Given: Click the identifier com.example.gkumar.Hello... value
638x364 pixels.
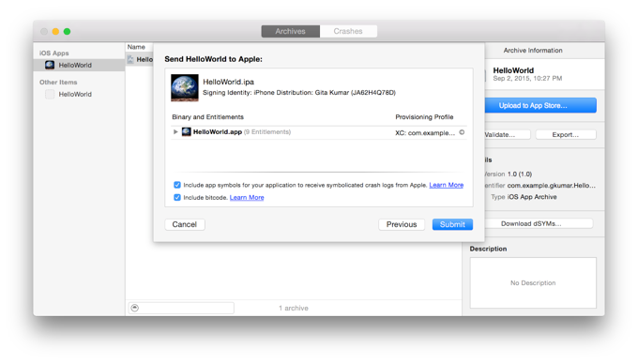Looking at the screenshot, I should 552,186.
